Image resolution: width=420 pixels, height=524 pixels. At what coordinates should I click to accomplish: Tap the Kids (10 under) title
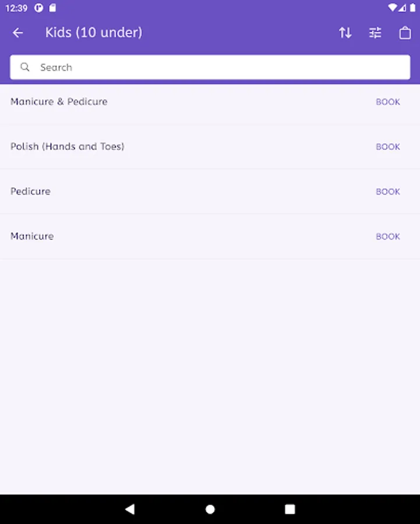pos(94,33)
